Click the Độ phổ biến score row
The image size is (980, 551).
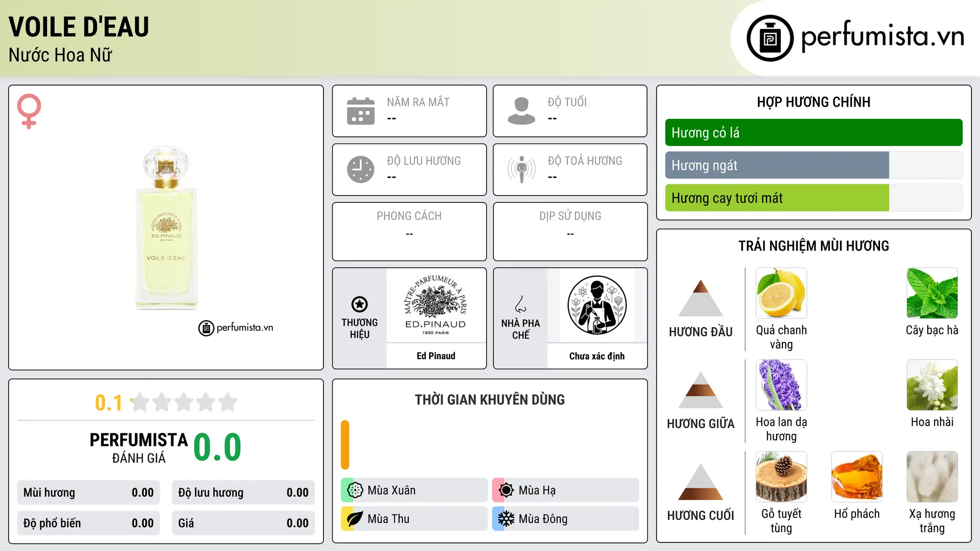[x=89, y=523]
